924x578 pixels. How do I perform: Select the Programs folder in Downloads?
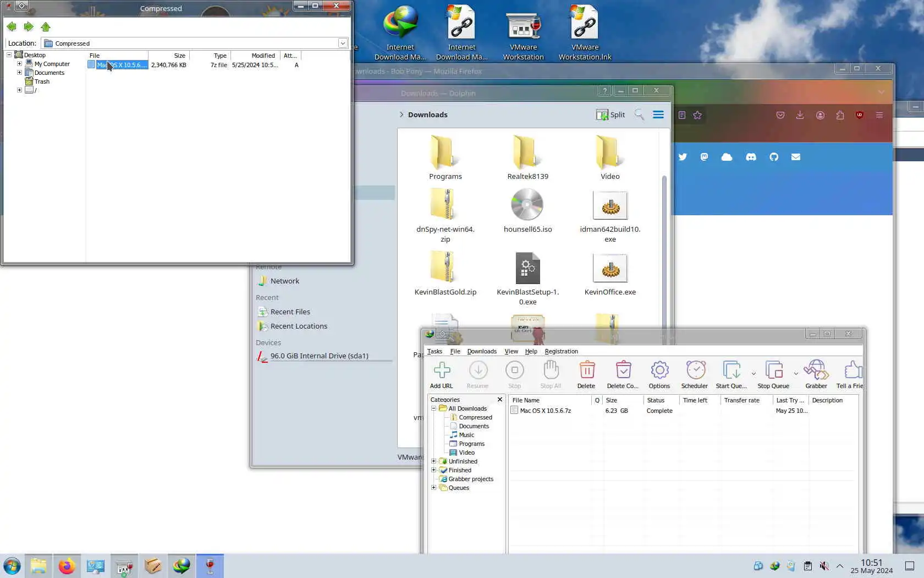446,157
